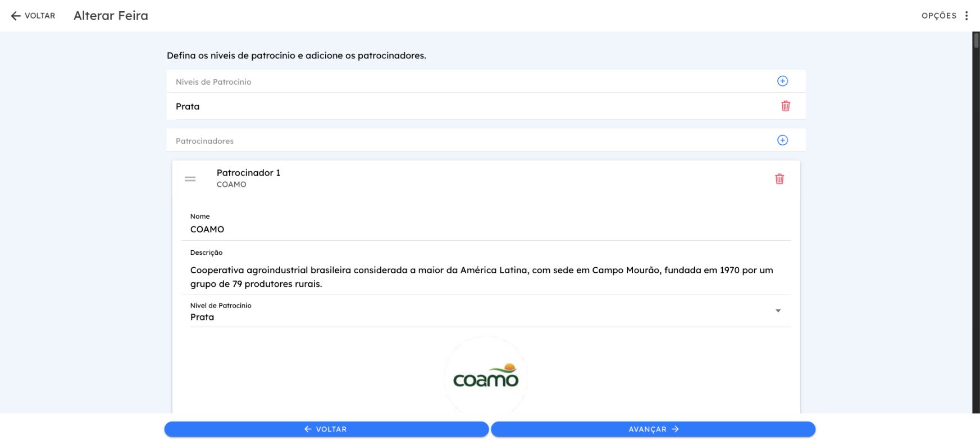Open the OPÇÕES three-dot menu
Image resolution: width=980 pixels, height=445 pixels.
tap(967, 16)
